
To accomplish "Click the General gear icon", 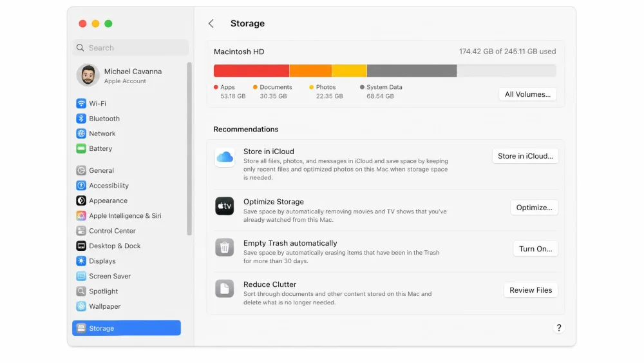I will point(81,170).
